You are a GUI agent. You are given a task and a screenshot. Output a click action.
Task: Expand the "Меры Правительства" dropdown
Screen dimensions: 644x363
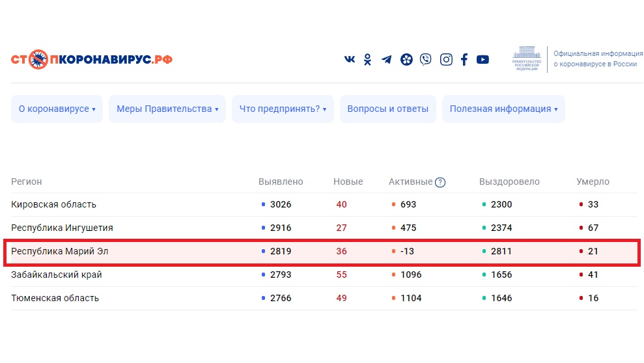(x=167, y=109)
